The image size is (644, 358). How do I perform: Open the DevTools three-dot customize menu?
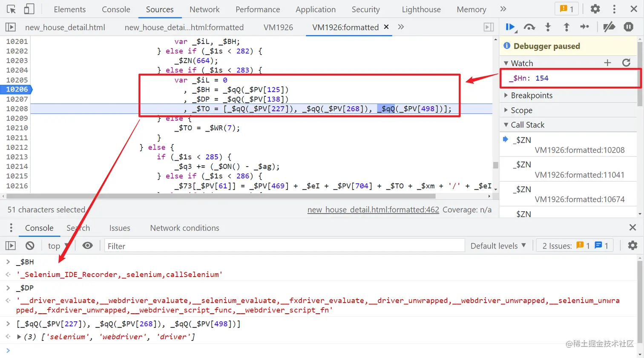tap(614, 9)
